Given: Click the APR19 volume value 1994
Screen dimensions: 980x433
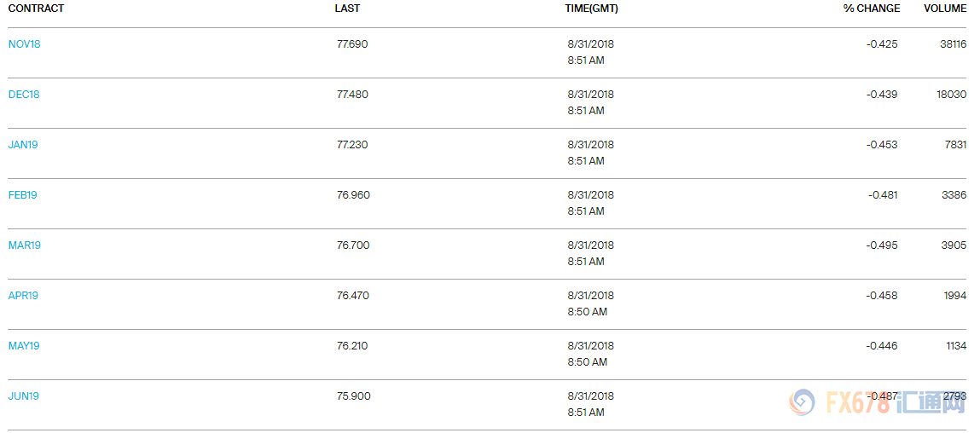Looking at the screenshot, I should coord(955,296).
